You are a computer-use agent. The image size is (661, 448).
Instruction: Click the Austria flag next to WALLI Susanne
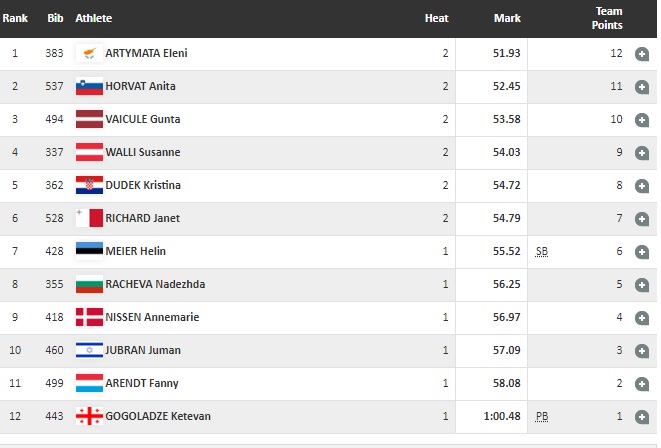[90, 153]
